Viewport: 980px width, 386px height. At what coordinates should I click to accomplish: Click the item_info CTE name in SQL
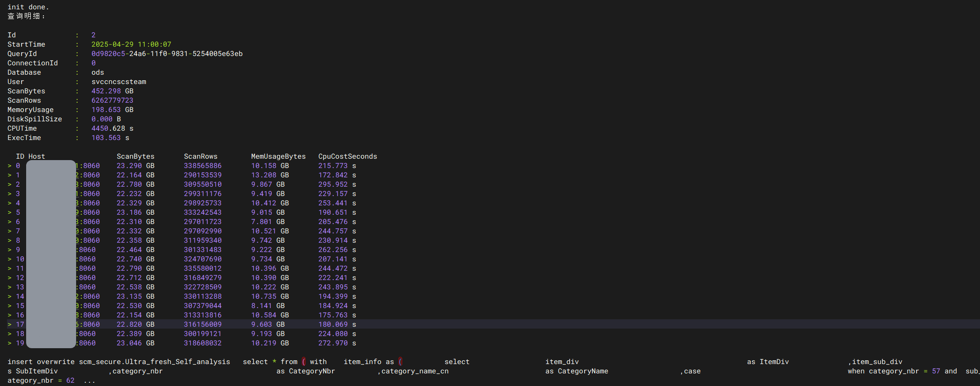[x=362, y=362]
